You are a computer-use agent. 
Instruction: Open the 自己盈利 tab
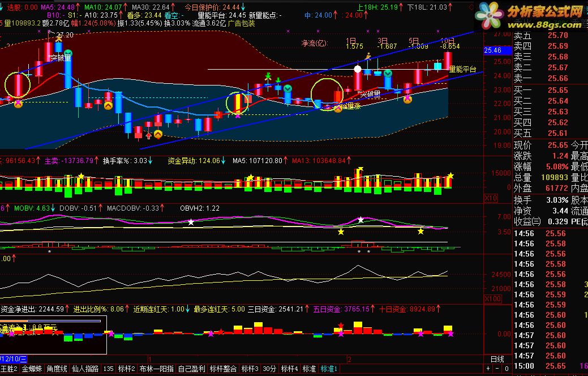coord(192,369)
